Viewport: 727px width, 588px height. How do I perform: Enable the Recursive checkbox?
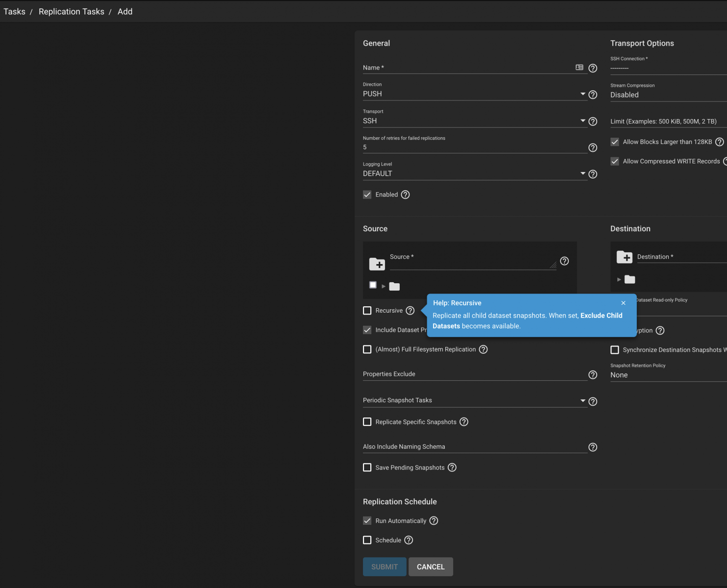coord(367,311)
